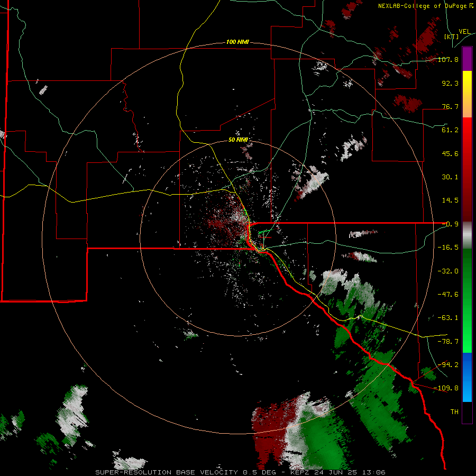Click the [KT] units label

[451, 36]
